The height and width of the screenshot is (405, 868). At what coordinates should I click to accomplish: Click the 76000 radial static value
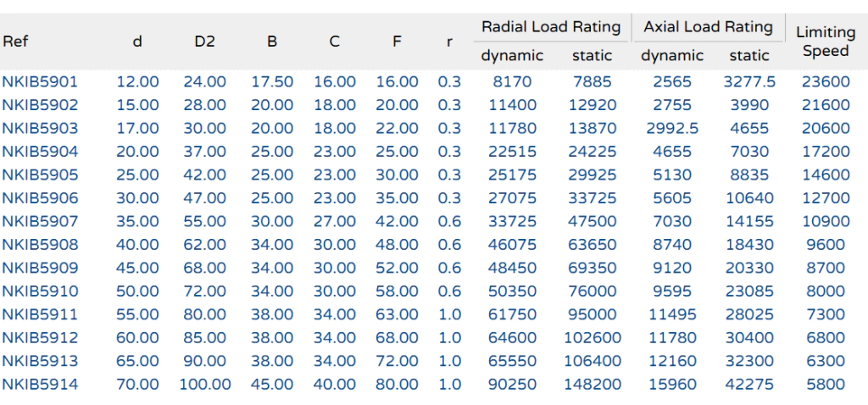tap(593, 291)
